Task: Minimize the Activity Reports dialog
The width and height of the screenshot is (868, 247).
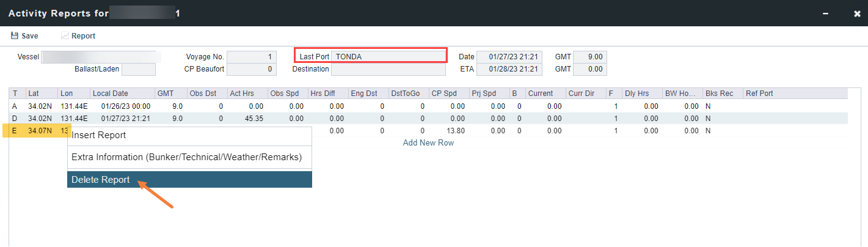Action: pos(826,13)
